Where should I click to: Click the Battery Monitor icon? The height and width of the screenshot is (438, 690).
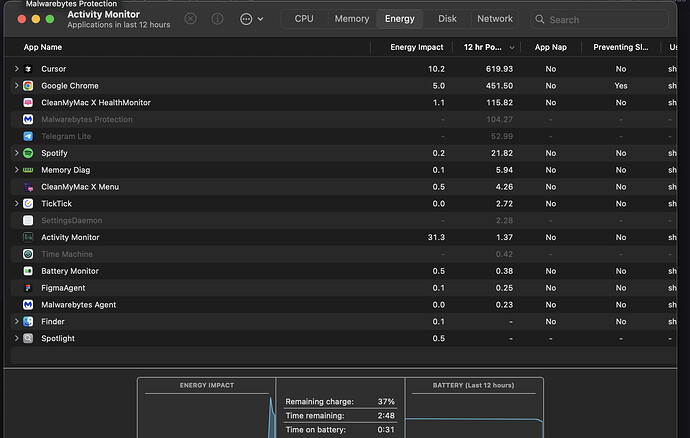coord(28,271)
